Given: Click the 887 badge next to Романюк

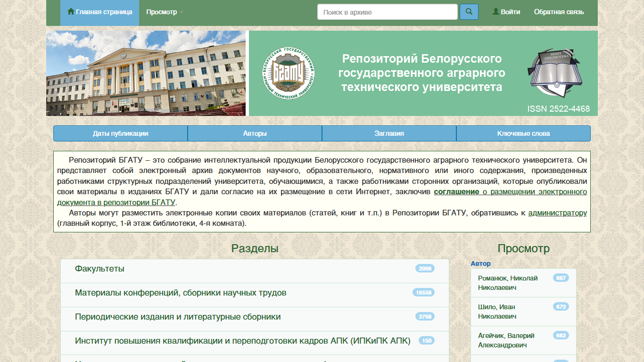Looking at the screenshot, I should point(561,278).
